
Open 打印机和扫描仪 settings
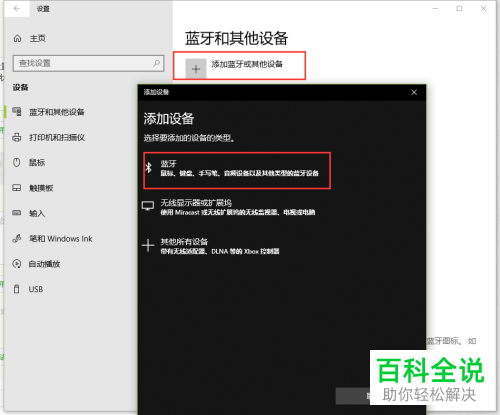[x=57, y=137]
